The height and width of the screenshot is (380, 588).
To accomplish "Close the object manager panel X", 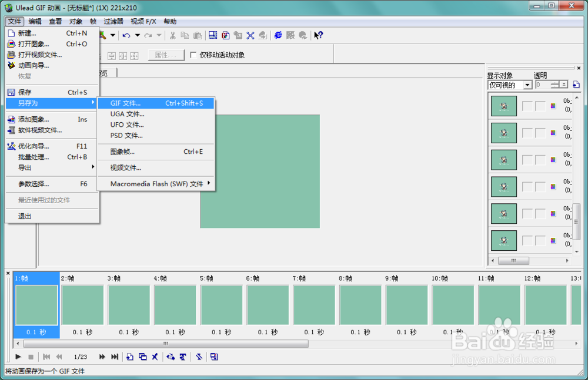I will (x=579, y=68).
